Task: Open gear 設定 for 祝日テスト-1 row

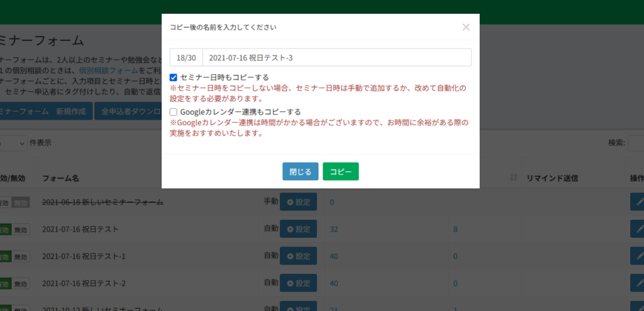Action: pos(298,256)
